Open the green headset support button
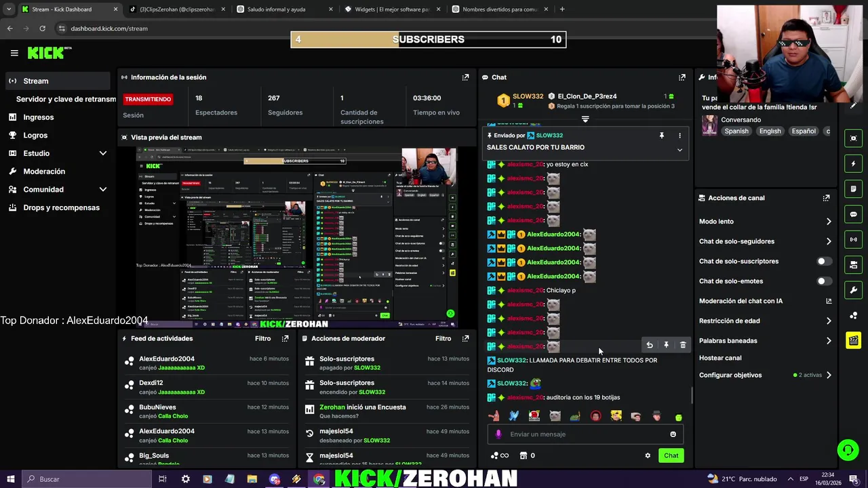 click(847, 449)
